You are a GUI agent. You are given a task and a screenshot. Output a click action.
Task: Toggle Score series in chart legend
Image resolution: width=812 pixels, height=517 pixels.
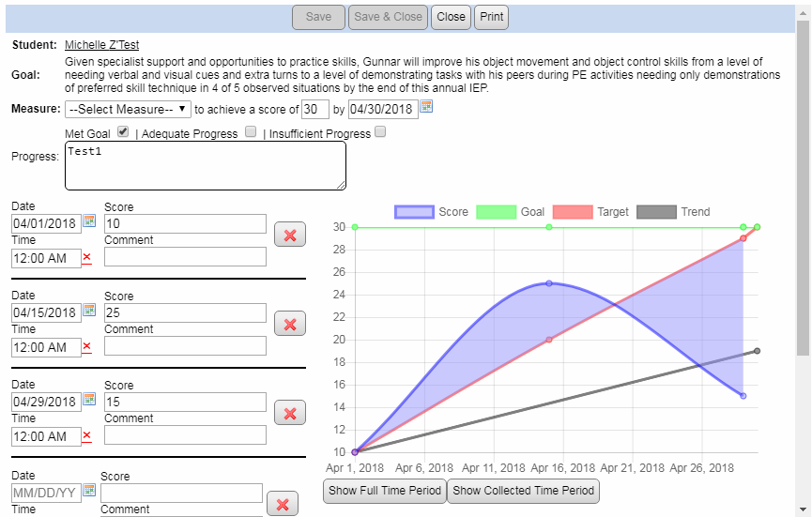[414, 212]
